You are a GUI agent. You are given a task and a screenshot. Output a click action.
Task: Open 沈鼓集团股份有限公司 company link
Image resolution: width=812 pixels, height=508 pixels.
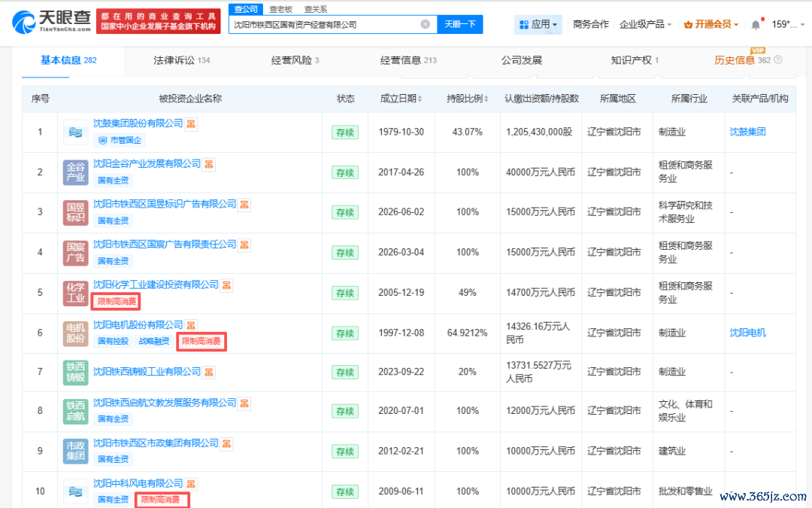click(138, 123)
